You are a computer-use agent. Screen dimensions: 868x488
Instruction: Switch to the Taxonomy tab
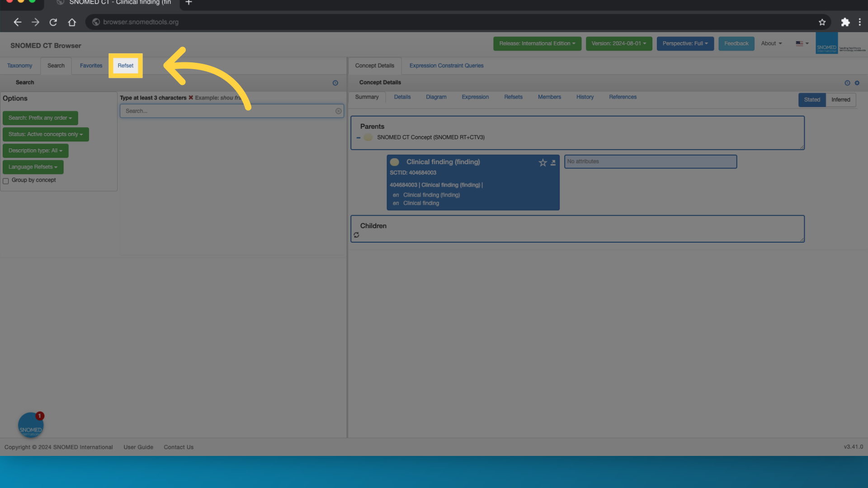coord(19,66)
